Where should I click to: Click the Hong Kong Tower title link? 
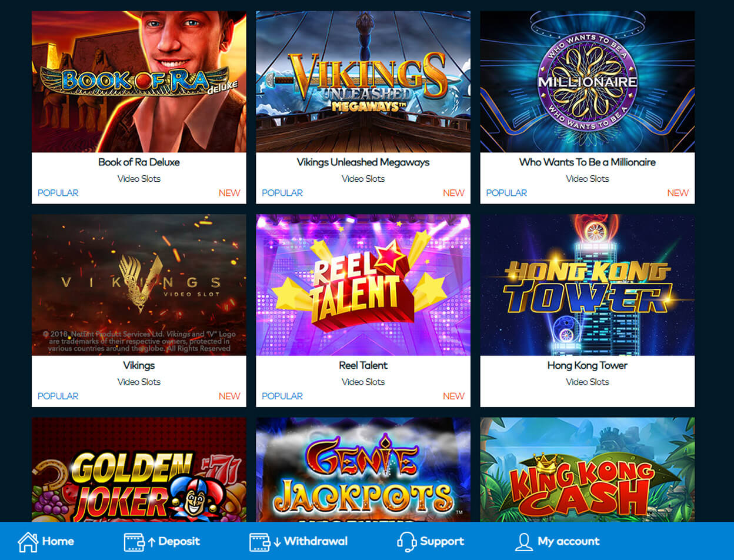(587, 365)
